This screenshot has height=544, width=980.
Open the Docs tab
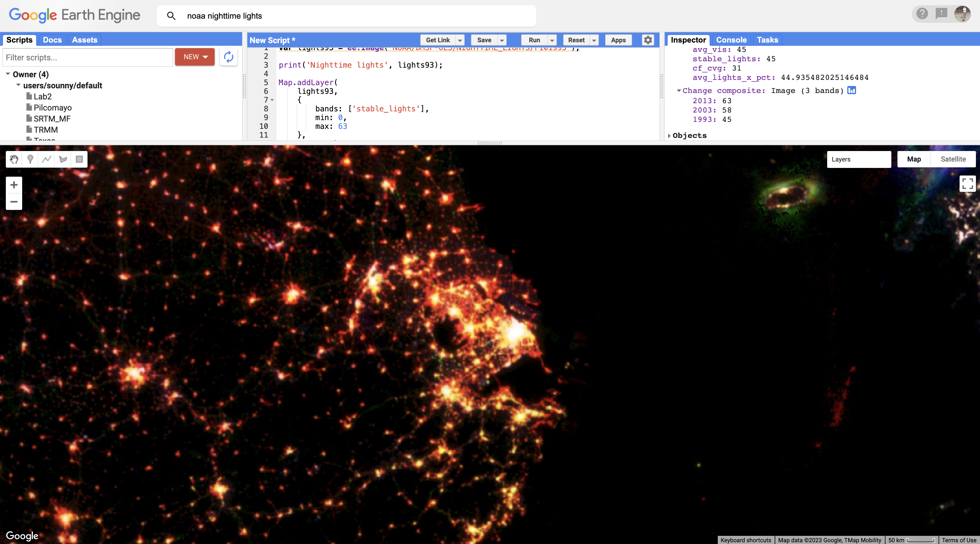52,40
